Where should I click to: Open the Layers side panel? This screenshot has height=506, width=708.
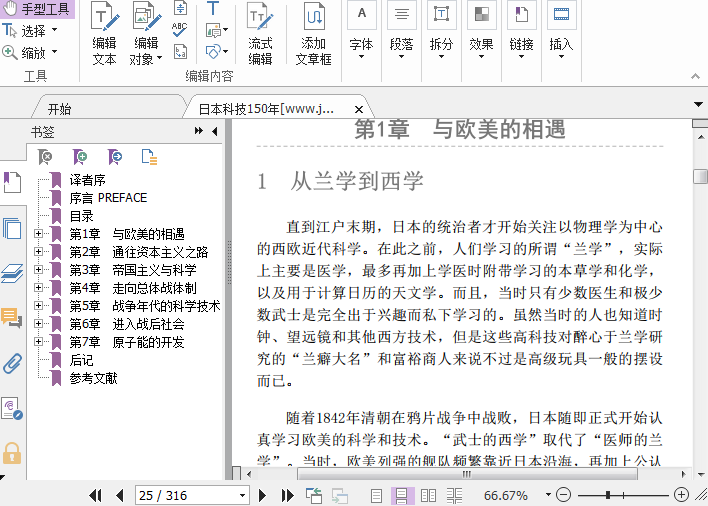click(12, 274)
